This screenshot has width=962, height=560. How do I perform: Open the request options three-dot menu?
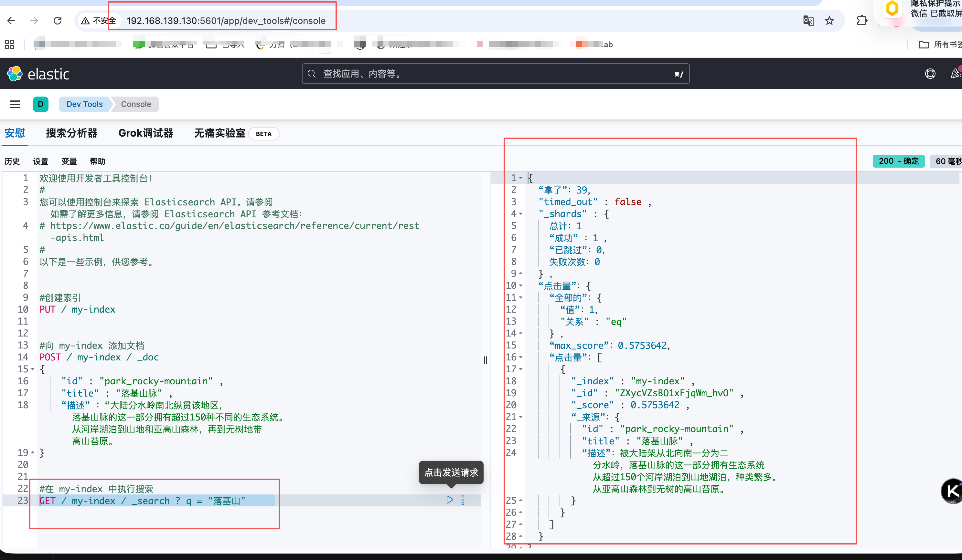click(463, 500)
